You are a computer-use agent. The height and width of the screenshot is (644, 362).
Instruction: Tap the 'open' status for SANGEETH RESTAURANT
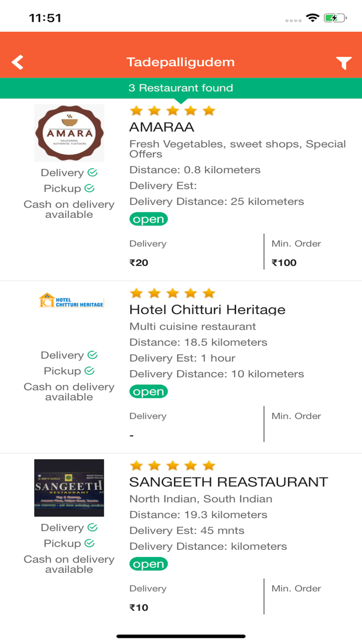coord(148,564)
